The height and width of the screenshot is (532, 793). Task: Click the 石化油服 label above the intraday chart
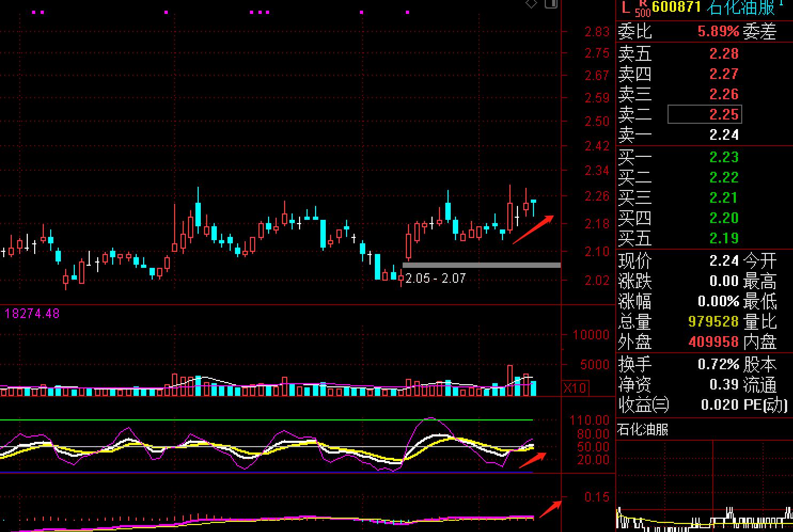642,430
